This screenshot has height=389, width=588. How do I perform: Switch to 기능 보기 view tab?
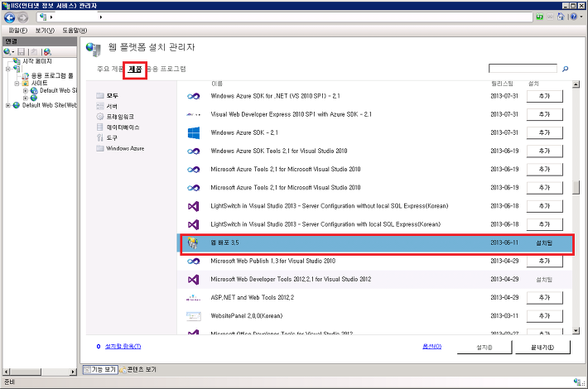pyautogui.click(x=100, y=370)
